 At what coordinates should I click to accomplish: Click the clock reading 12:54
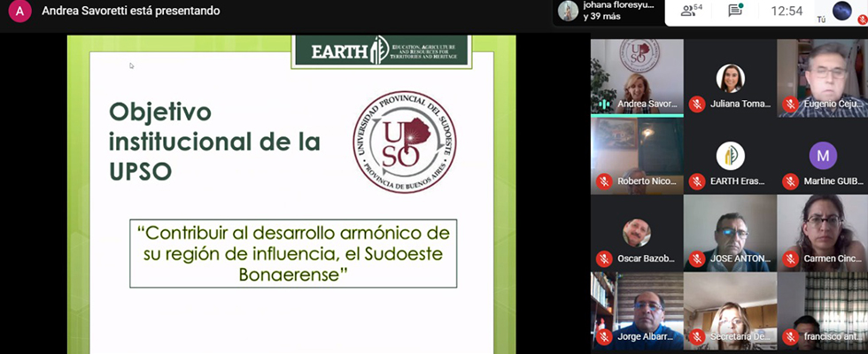coord(787,11)
